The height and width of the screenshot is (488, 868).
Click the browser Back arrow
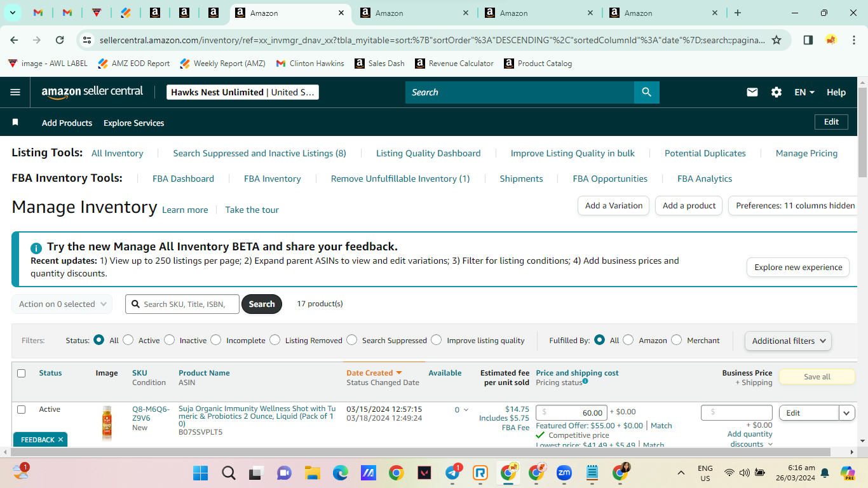pyautogui.click(x=15, y=40)
